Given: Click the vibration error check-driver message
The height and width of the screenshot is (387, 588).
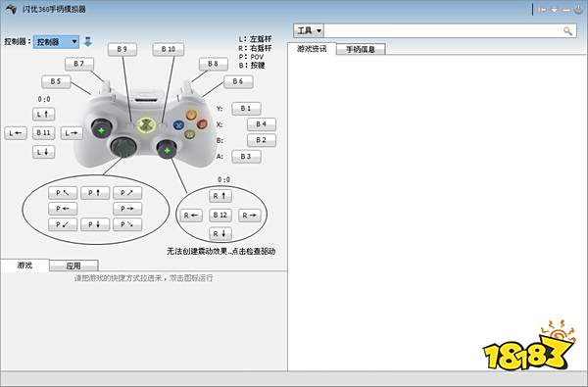Looking at the screenshot, I should pos(220,251).
